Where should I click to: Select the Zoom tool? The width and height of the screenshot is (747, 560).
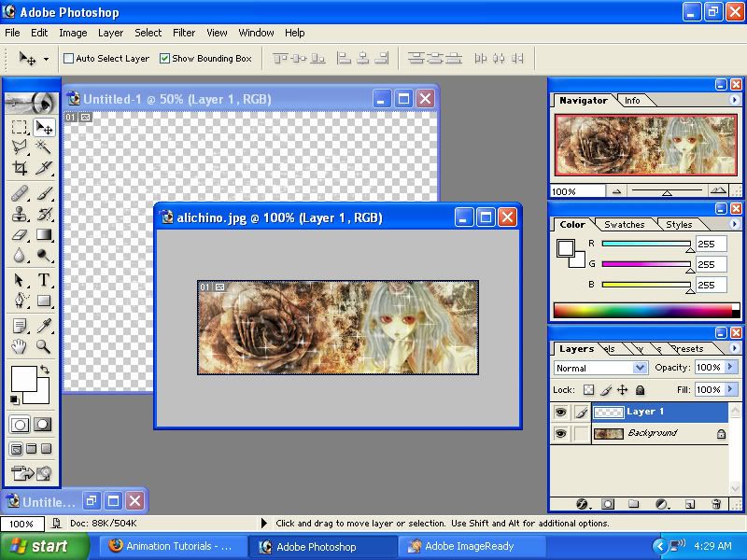point(44,346)
